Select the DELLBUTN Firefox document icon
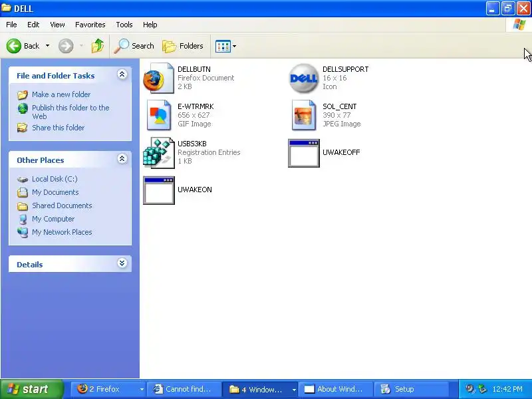The image size is (532, 399). (158, 78)
